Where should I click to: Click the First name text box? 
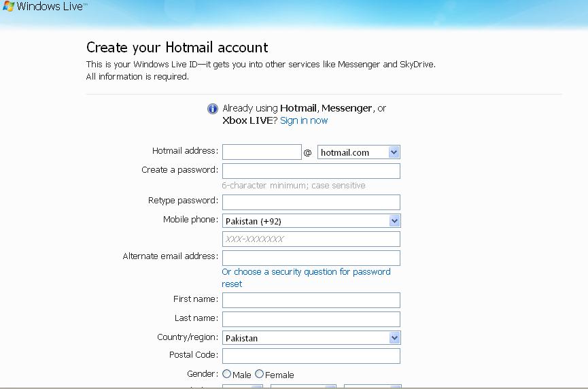[x=311, y=300]
